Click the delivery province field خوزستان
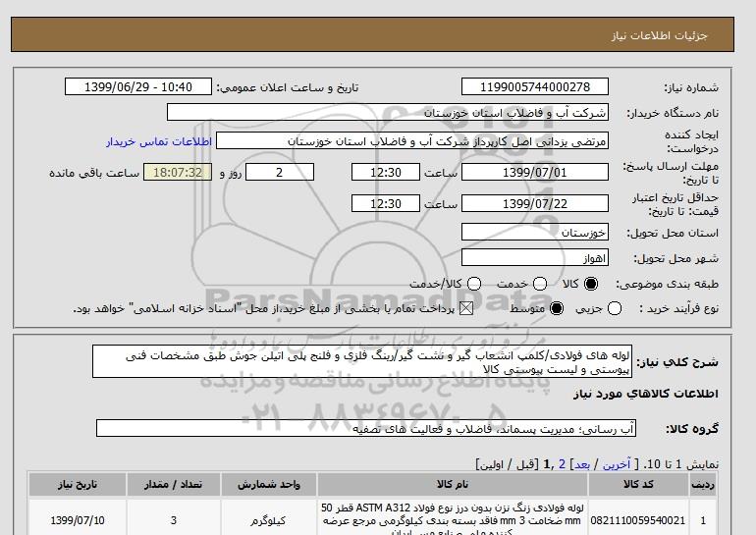 535,232
